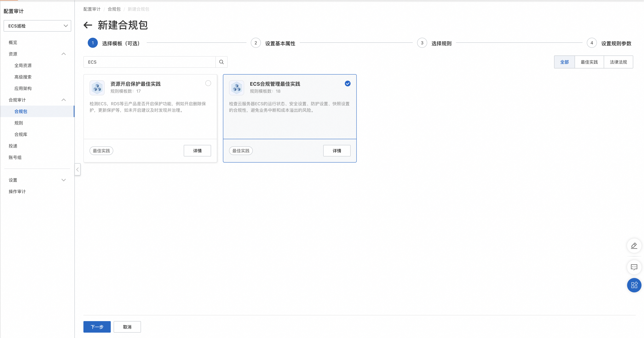Open the ECS巡检 dropdown
Image resolution: width=644 pixels, height=338 pixels.
click(x=37, y=26)
